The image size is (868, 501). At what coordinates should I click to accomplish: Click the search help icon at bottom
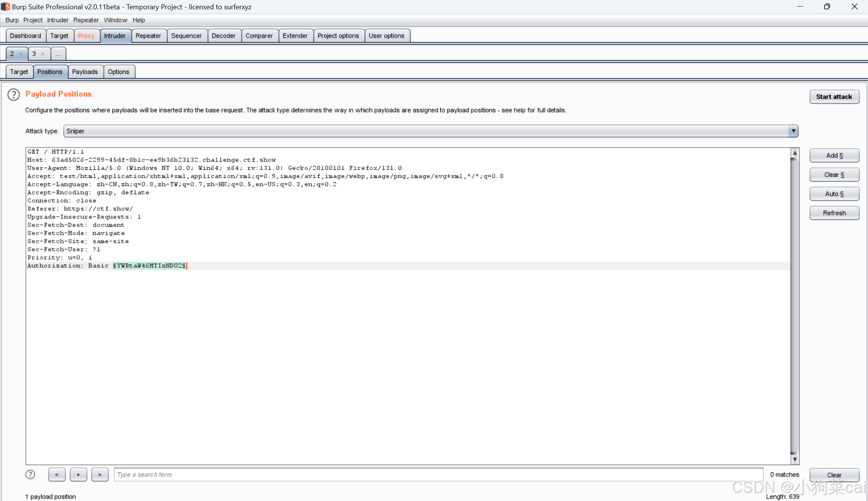tap(30, 475)
